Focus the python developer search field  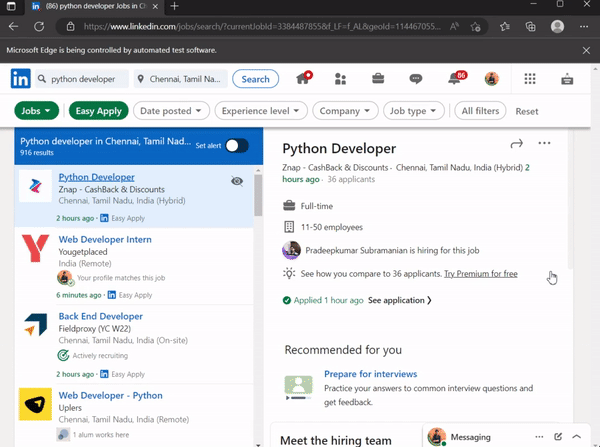pyautogui.click(x=82, y=79)
